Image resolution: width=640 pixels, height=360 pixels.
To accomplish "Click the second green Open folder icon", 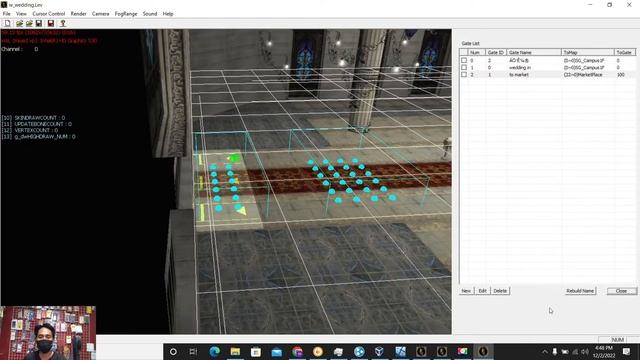I will tap(29, 24).
